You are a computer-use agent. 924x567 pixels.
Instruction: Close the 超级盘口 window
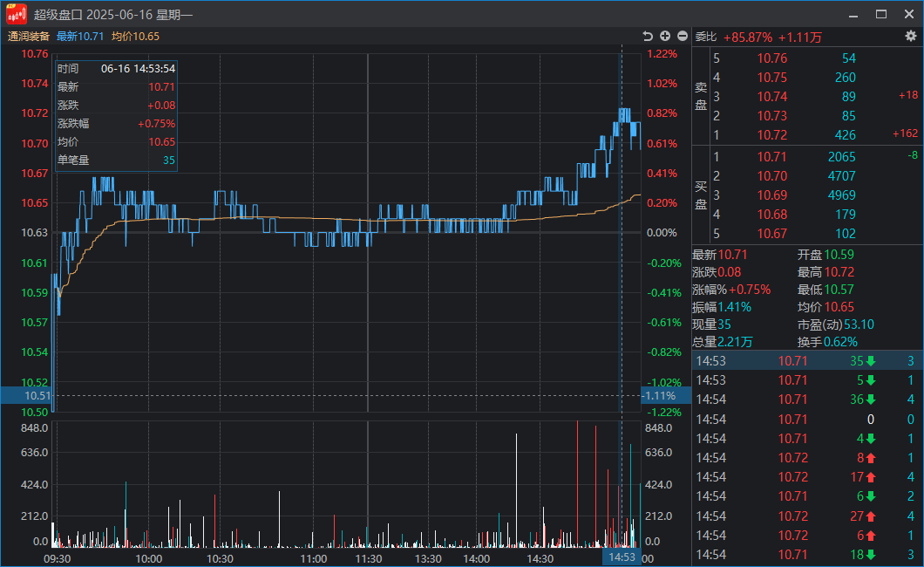coord(909,14)
